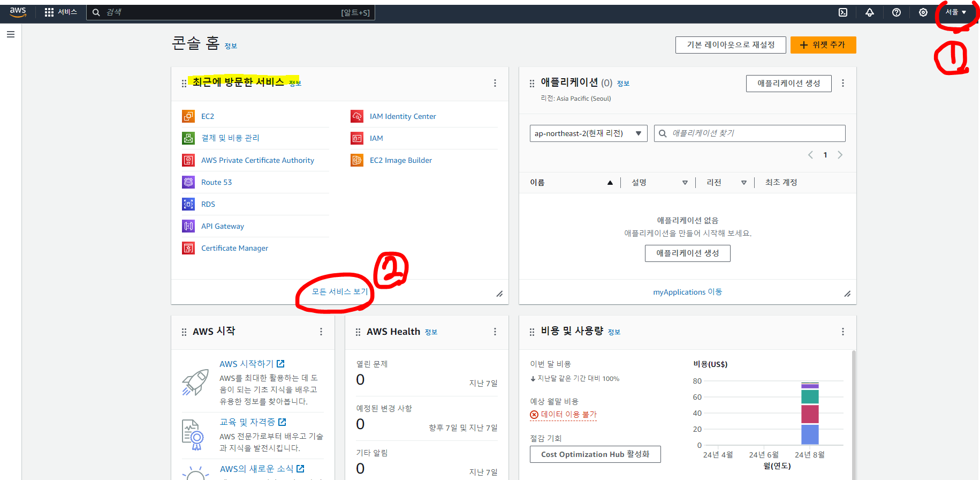
Task: Open the ap-northeast-2 region combo box
Action: click(x=589, y=133)
